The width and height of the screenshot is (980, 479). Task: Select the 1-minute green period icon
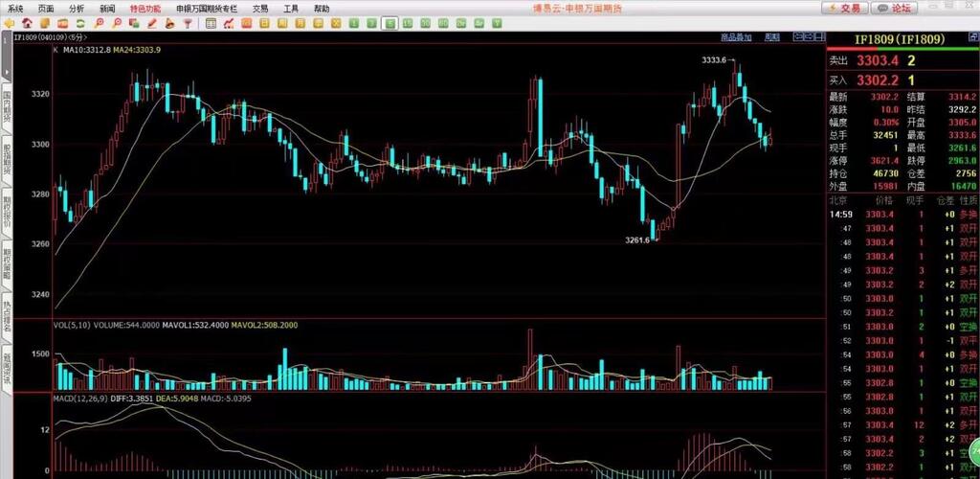coord(354,24)
